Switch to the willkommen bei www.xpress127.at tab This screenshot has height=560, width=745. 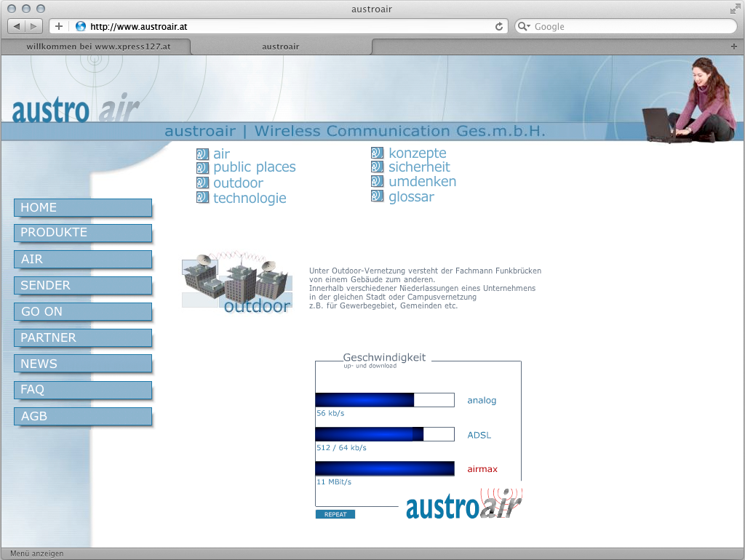(98, 47)
